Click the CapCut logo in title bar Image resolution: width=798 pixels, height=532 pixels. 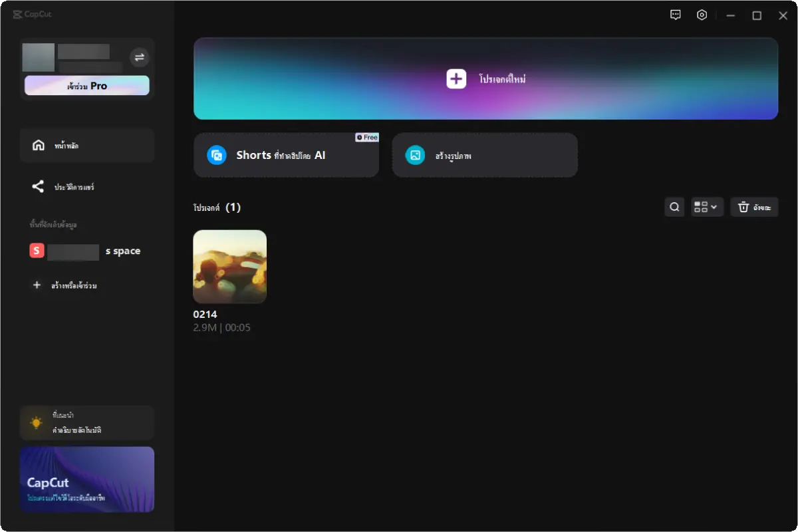pyautogui.click(x=32, y=15)
